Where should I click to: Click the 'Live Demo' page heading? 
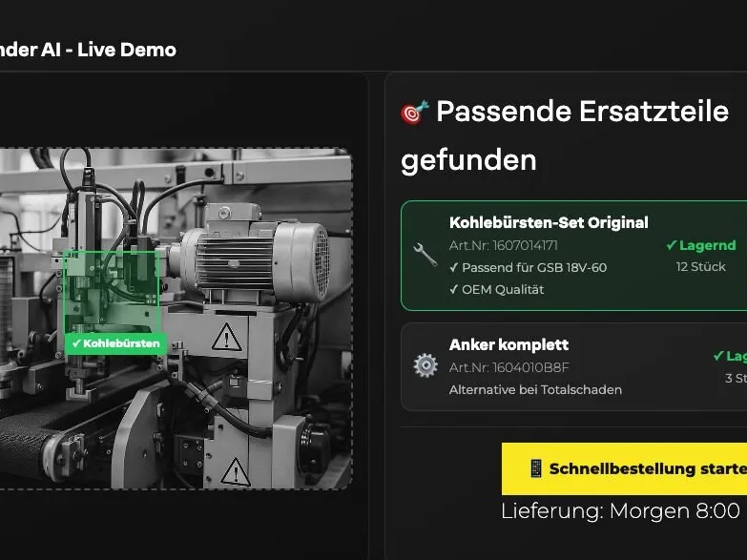[127, 50]
